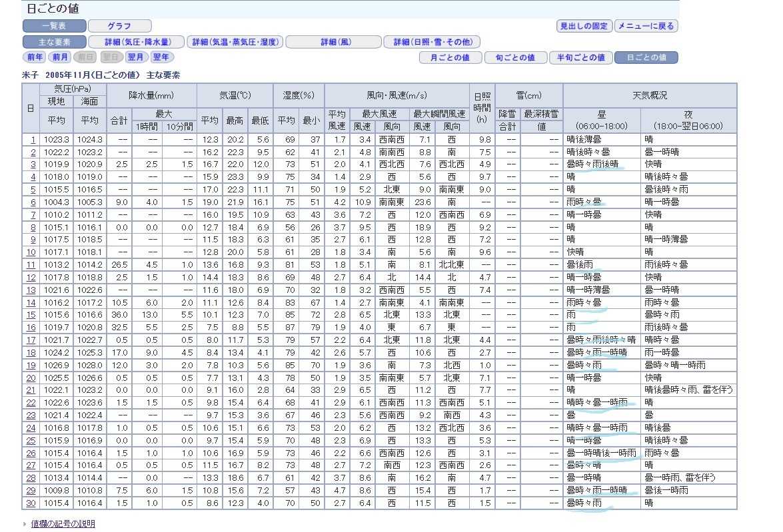The height and width of the screenshot is (532, 783).
Task: Switch to 半旬ごとの値
Action: pyautogui.click(x=581, y=57)
